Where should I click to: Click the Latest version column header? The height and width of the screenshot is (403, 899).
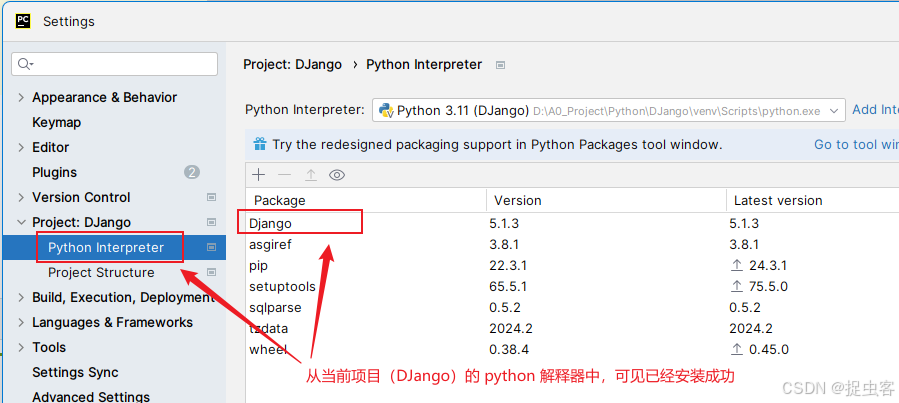(x=812, y=200)
